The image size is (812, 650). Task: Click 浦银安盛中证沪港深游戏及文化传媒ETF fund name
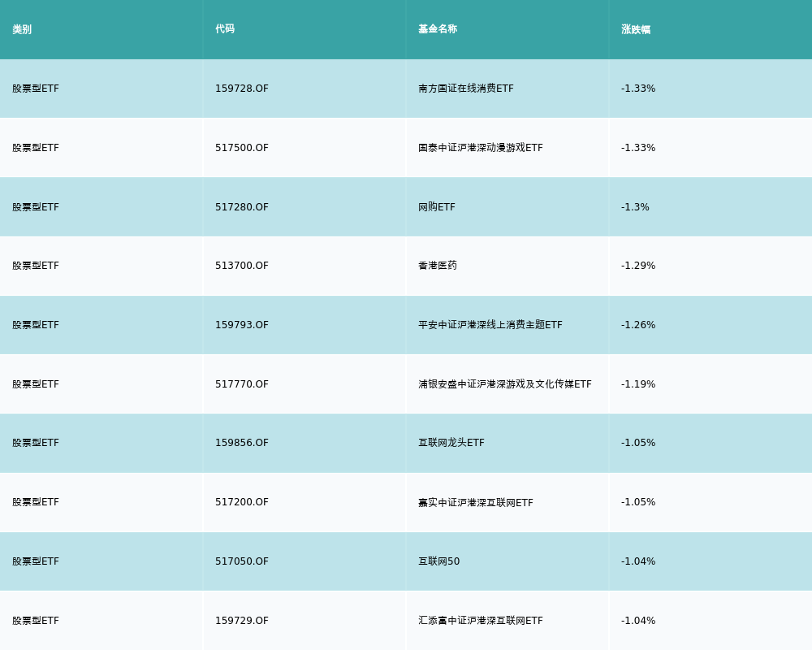point(505,384)
